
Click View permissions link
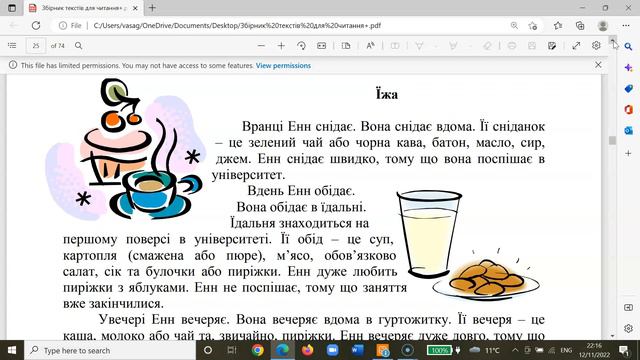pos(283,65)
